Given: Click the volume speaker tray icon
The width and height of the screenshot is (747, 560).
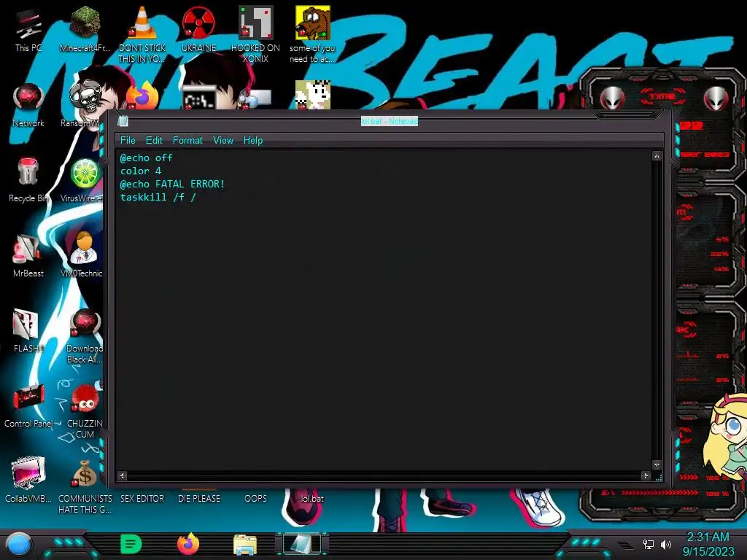Looking at the screenshot, I should click(666, 544).
